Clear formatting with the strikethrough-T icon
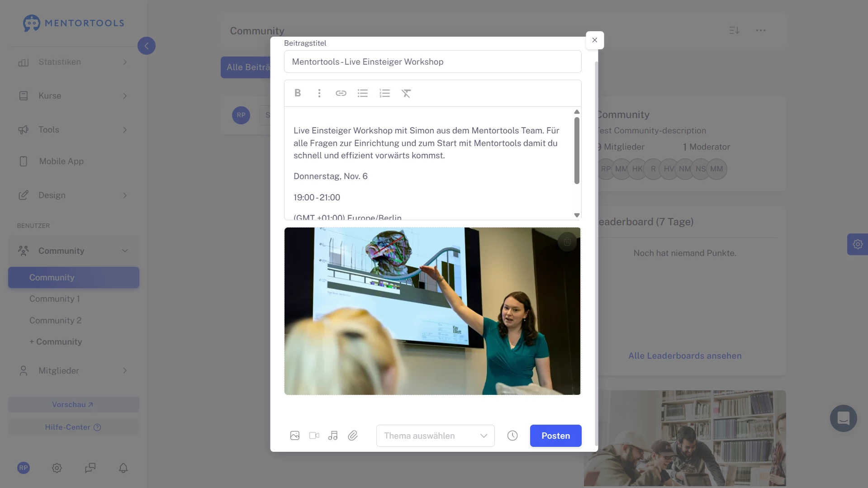Image resolution: width=868 pixels, height=488 pixels. pos(406,93)
